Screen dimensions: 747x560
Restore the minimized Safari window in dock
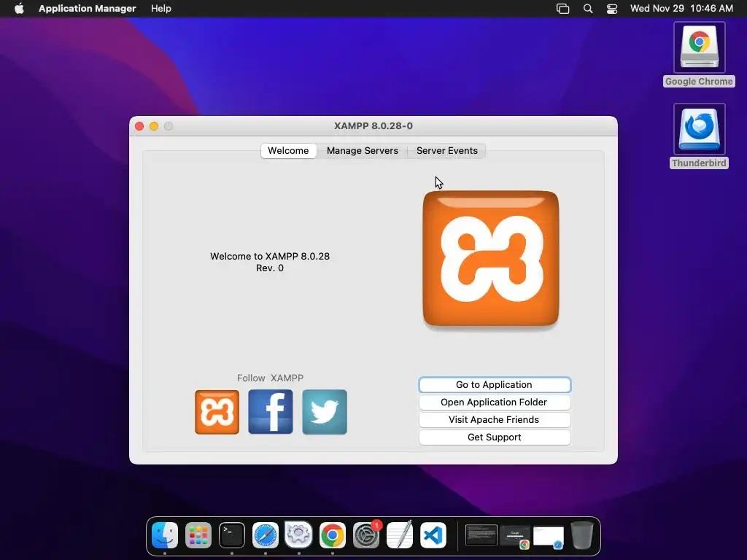click(549, 537)
